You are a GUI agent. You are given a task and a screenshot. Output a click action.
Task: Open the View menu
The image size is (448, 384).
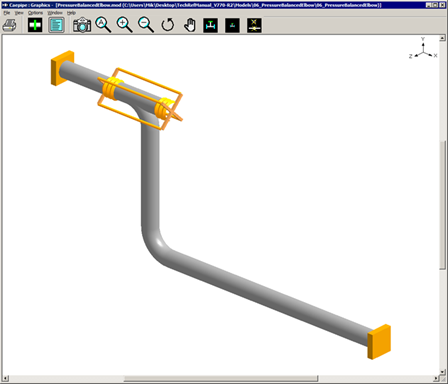pos(19,13)
